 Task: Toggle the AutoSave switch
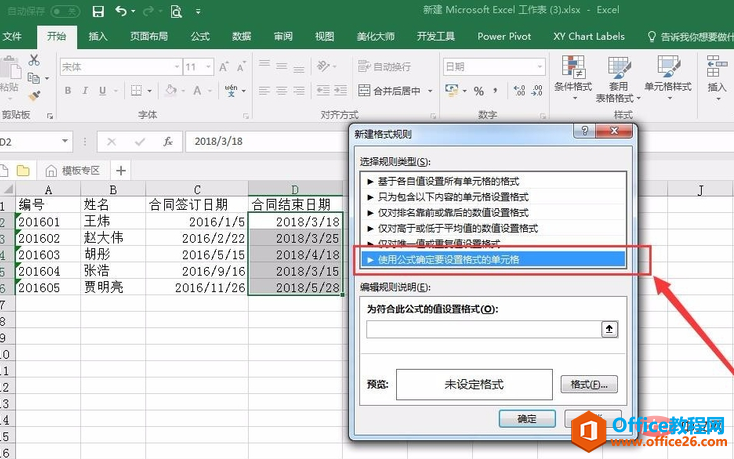(65, 11)
